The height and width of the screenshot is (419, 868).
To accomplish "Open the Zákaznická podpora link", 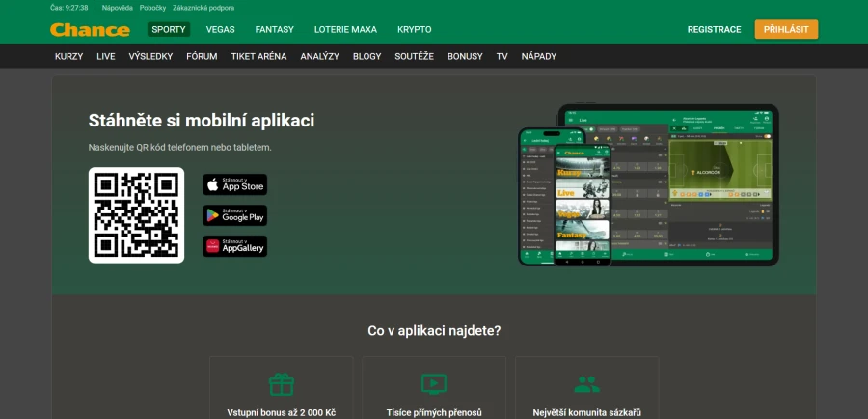I will pyautogui.click(x=203, y=8).
